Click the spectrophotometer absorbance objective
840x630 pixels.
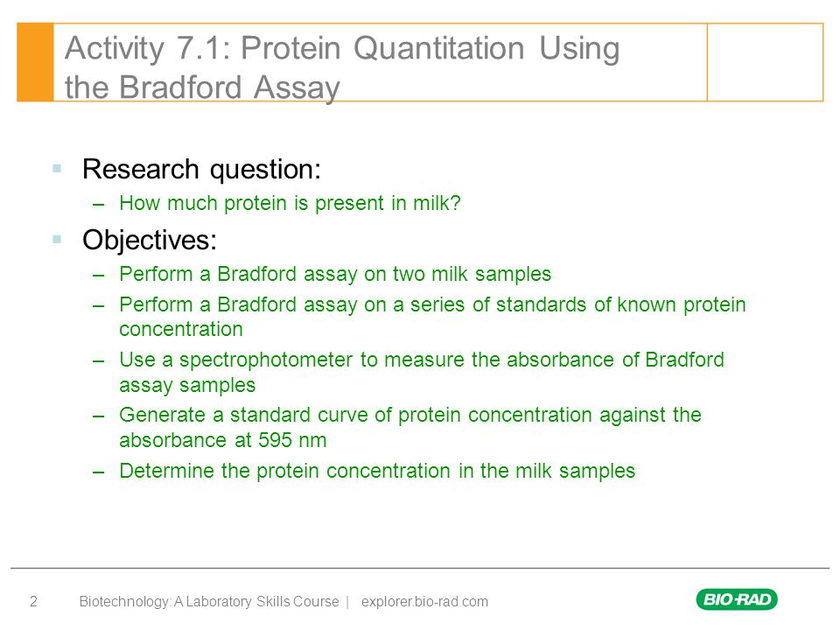point(422,373)
